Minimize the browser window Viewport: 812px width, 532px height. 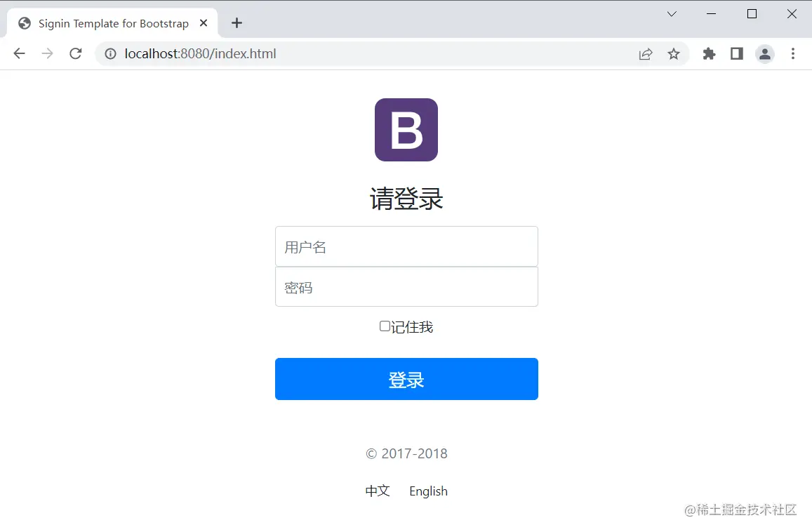tap(712, 14)
